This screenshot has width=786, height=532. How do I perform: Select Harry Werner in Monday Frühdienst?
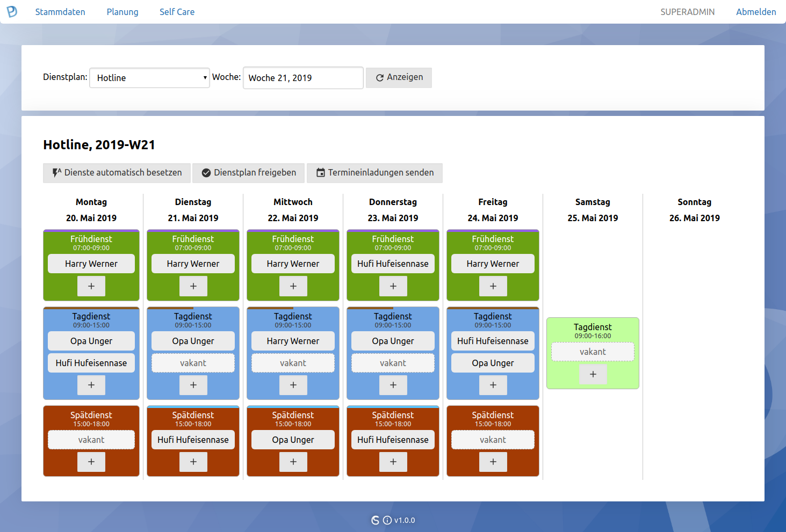pos(91,264)
